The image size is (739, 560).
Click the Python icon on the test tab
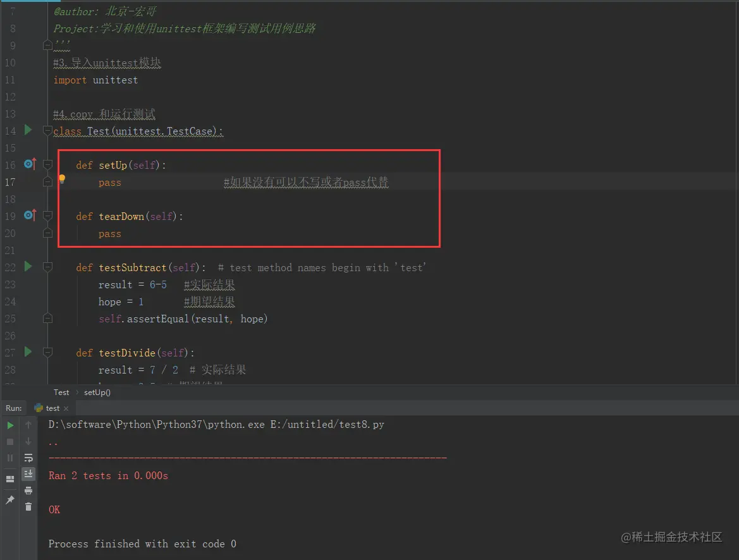39,408
